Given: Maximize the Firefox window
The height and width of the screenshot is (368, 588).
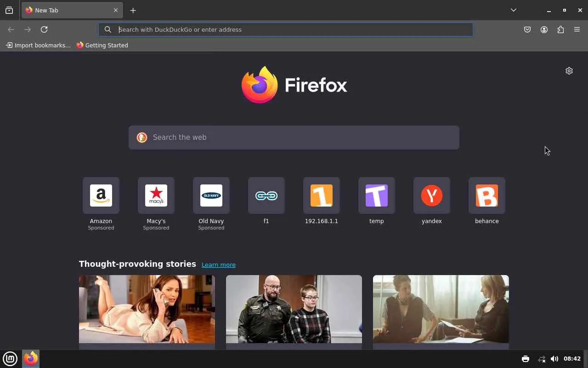Looking at the screenshot, I should point(565,10).
